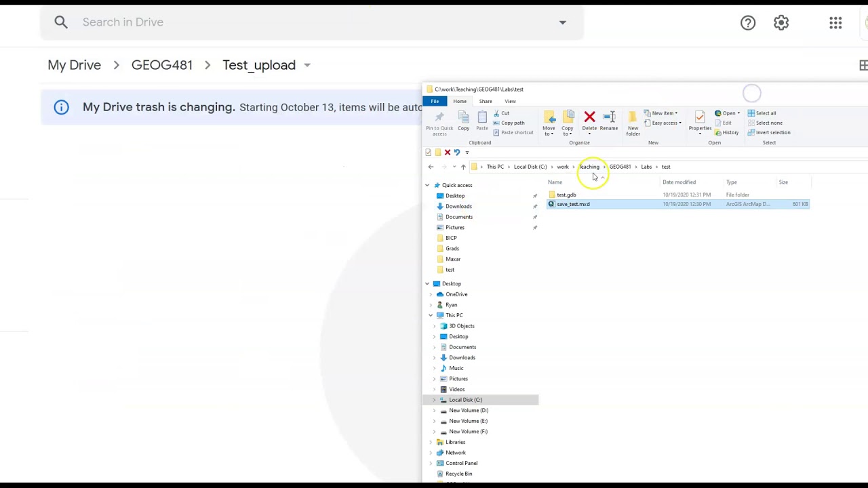Image resolution: width=868 pixels, height=488 pixels.
Task: Open the Drive Help question-mark icon
Action: click(x=748, y=23)
